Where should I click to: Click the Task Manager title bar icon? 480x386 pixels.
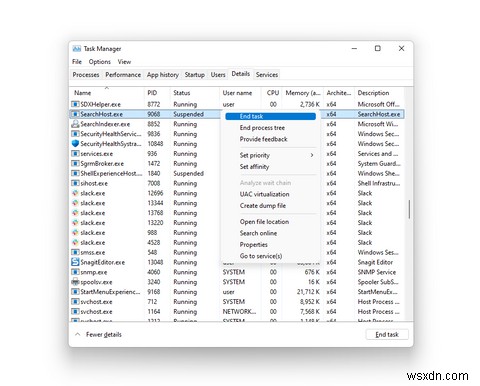(x=76, y=49)
